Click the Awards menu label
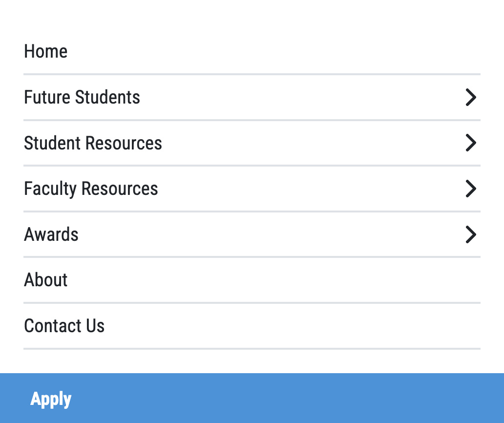Viewport: 504px width, 423px height. 51,234
